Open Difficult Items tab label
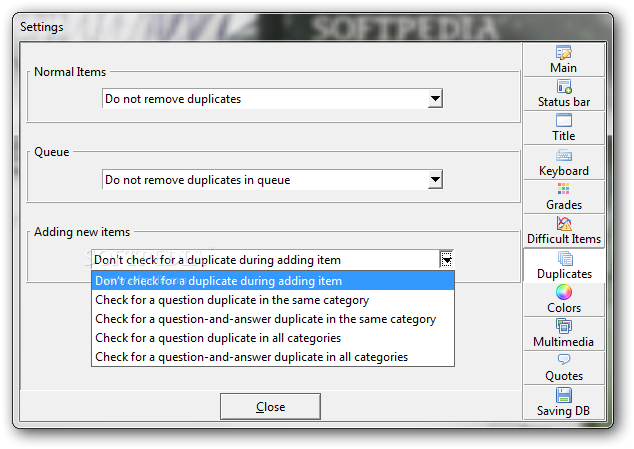The width and height of the screenshot is (634, 449). [564, 239]
